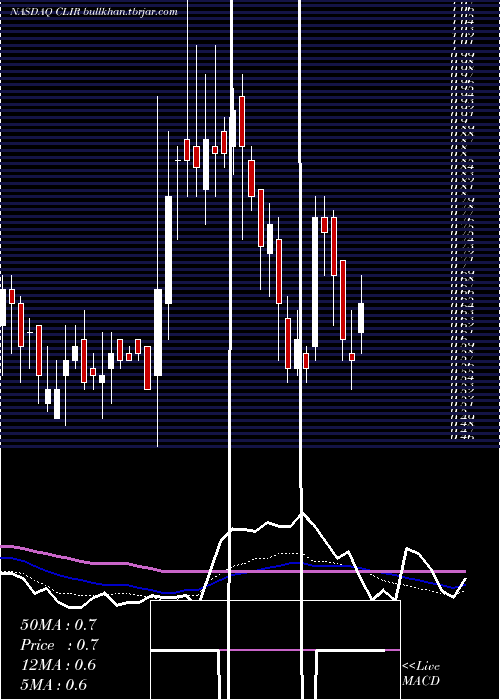Click the NASDAQ CLIR bullkhan.tbrjar.com title text
The image size is (500, 700).
[x=94, y=12]
